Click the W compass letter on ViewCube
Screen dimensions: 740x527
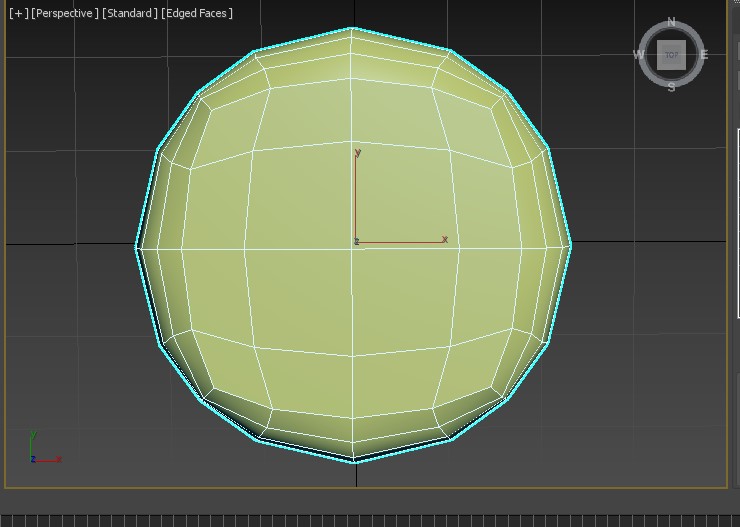[x=638, y=55]
